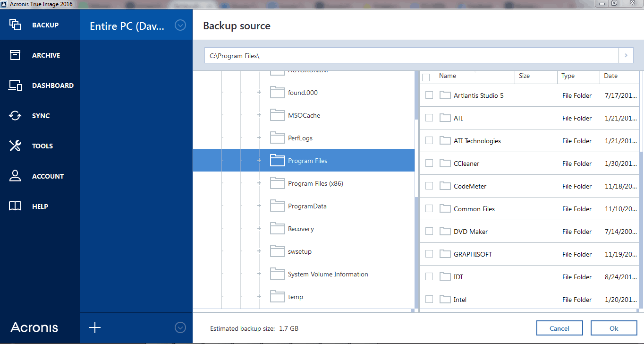Confirm the backup source with Ok

tap(613, 327)
